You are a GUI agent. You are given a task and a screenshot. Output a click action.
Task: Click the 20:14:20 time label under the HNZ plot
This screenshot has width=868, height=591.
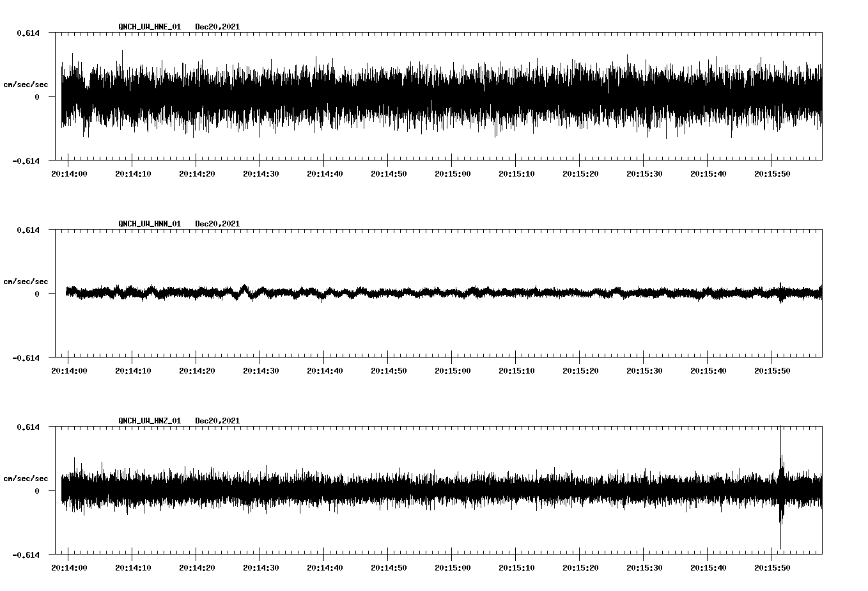[x=197, y=568]
